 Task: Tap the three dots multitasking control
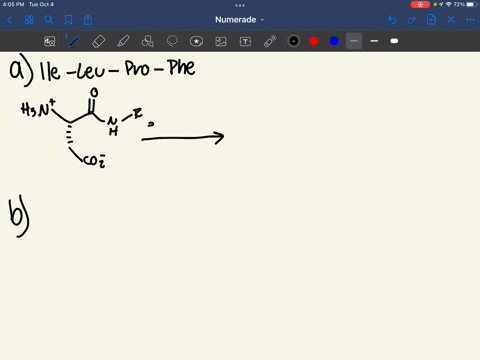click(240, 5)
